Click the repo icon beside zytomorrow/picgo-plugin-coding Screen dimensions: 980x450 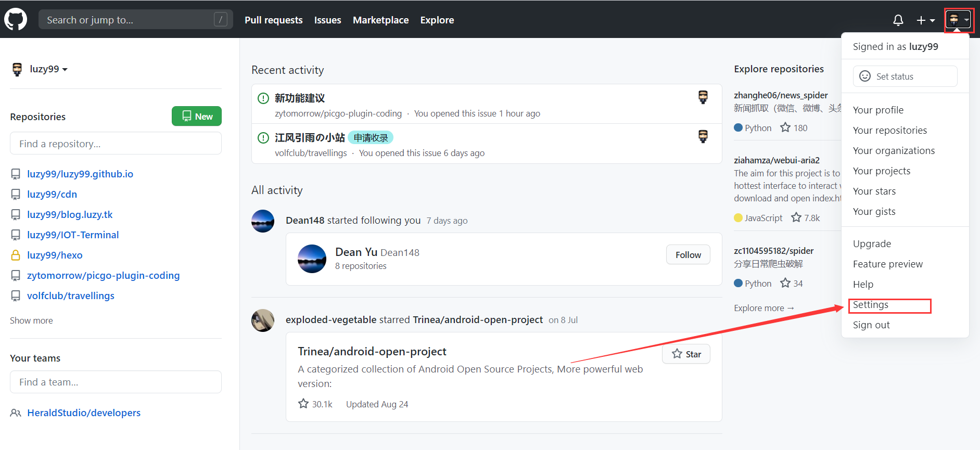[16, 275]
